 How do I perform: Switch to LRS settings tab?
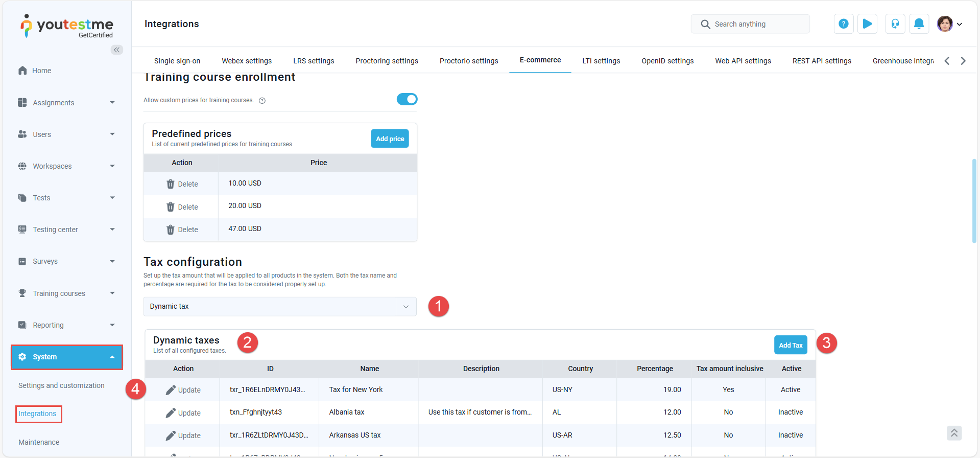[x=314, y=61]
